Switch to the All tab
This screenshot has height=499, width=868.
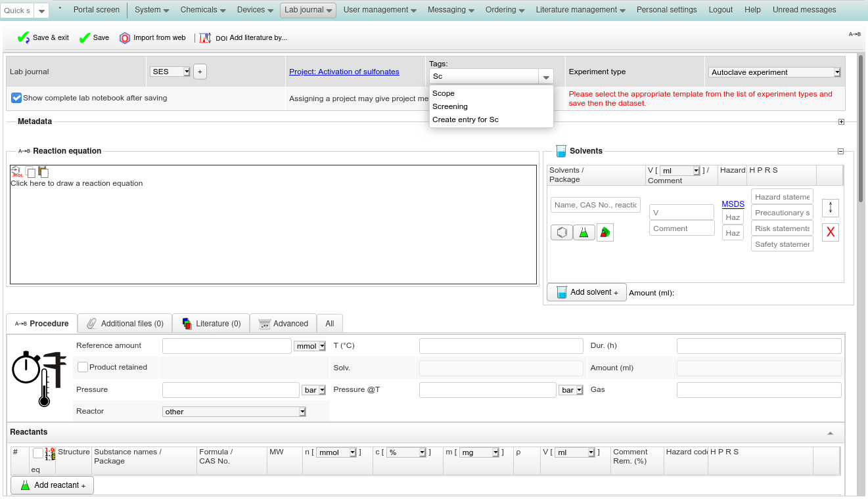330,323
